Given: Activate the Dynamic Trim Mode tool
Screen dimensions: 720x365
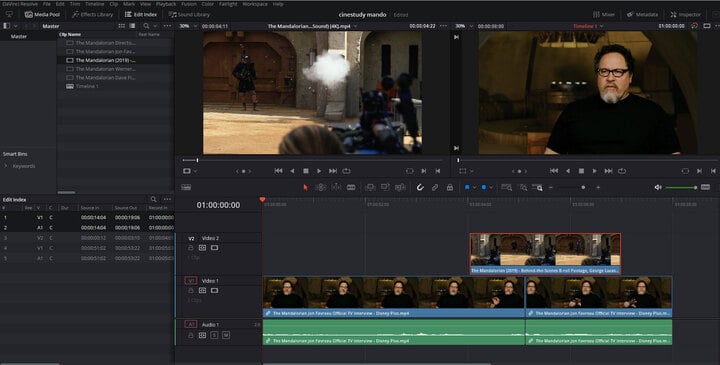Looking at the screenshot, I should tap(336, 187).
